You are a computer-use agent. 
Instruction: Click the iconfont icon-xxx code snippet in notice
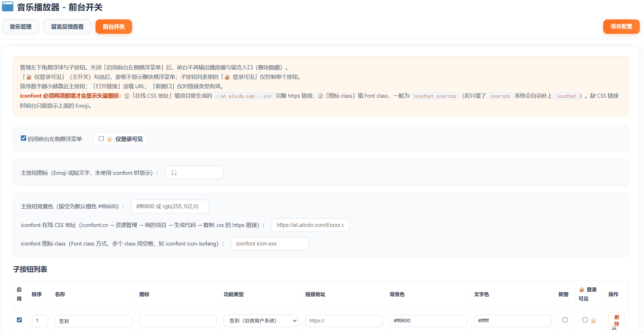click(435, 96)
